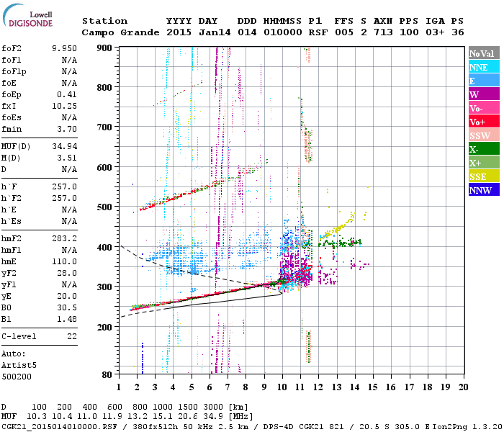Click the Vo- pink legend swatch
Screen dimensions: 504x432
pyautogui.click(x=484, y=108)
